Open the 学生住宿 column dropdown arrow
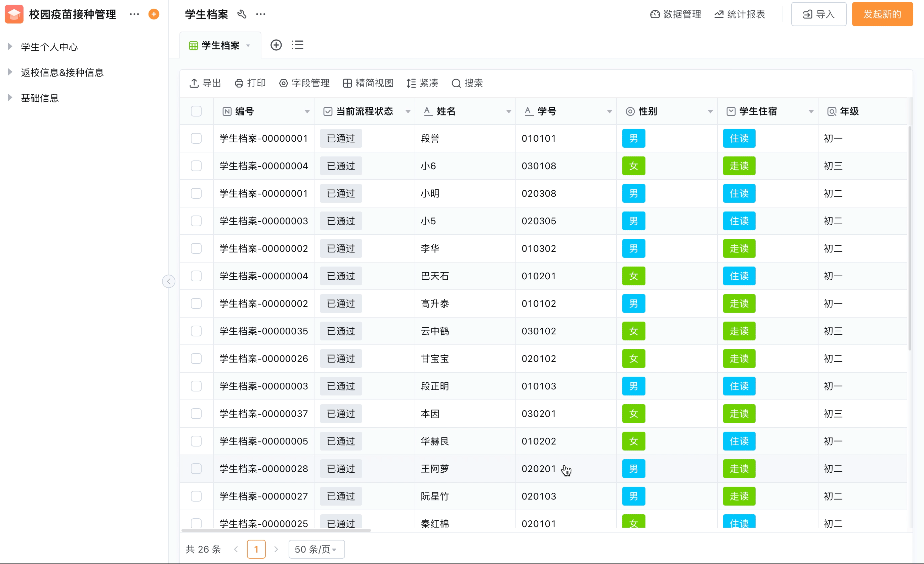 tap(811, 112)
